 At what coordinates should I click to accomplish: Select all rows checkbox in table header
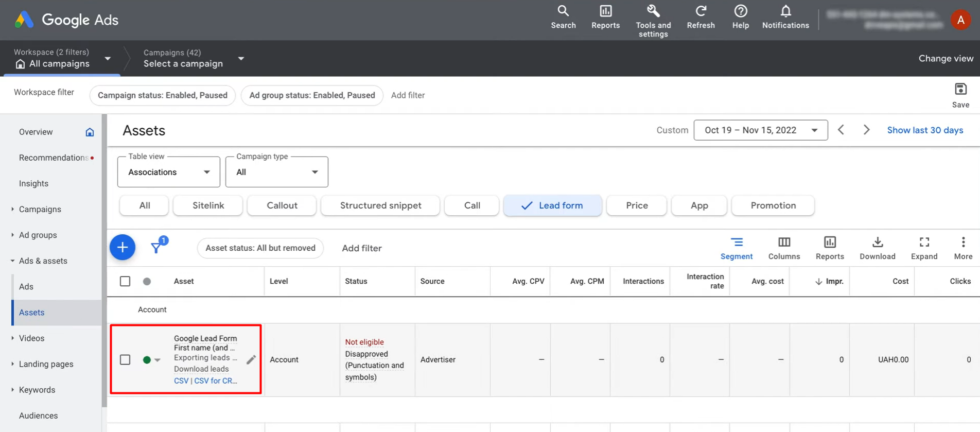125,281
